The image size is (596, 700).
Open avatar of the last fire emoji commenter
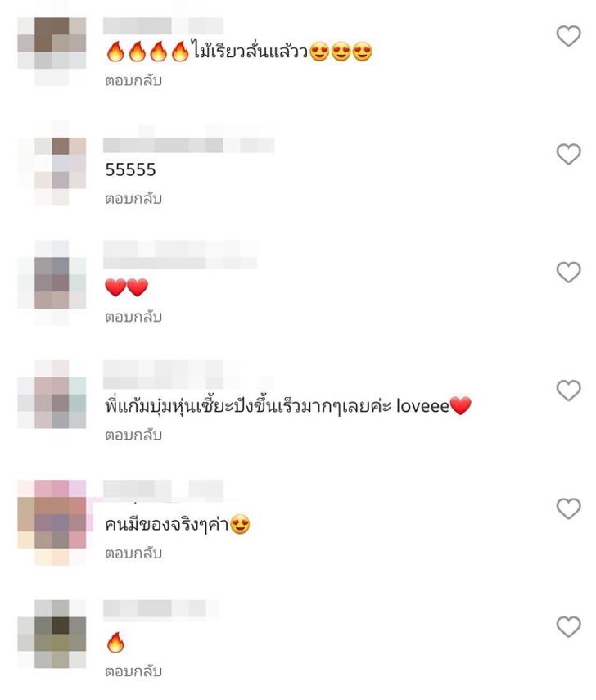[52, 634]
